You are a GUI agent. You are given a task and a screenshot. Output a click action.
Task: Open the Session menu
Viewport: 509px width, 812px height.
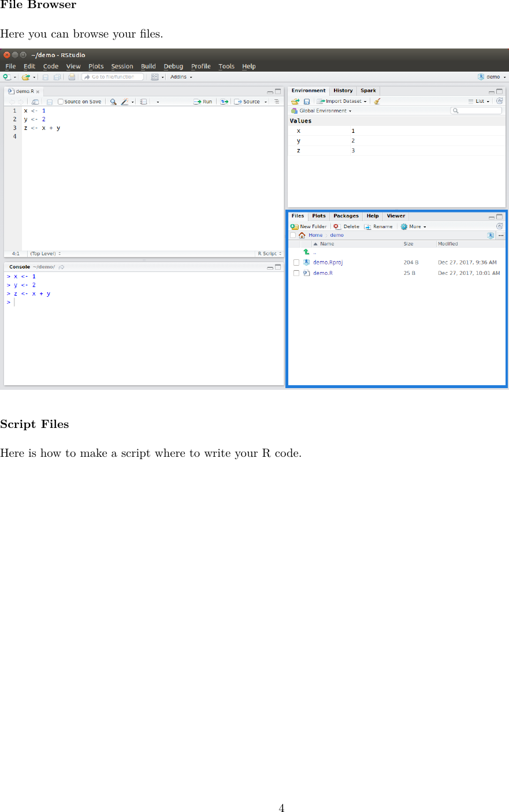(x=122, y=66)
